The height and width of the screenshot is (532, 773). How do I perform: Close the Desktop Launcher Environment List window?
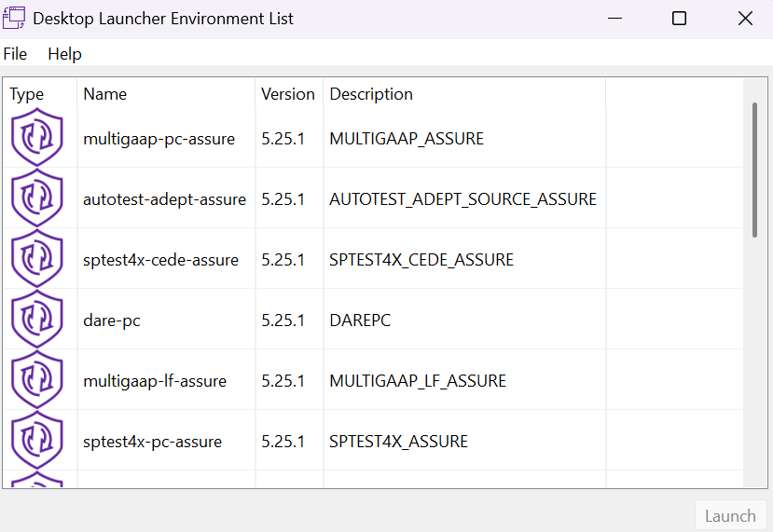click(745, 19)
